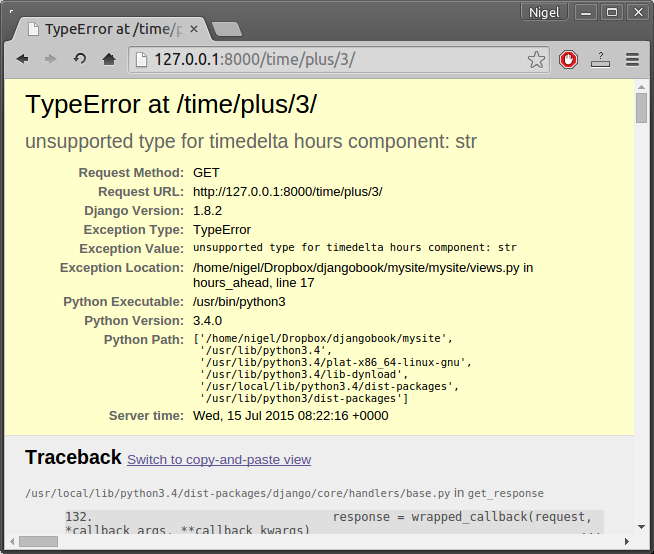The height and width of the screenshot is (554, 654).
Task: Bookmark this page with the star icon
Action: click(536, 60)
